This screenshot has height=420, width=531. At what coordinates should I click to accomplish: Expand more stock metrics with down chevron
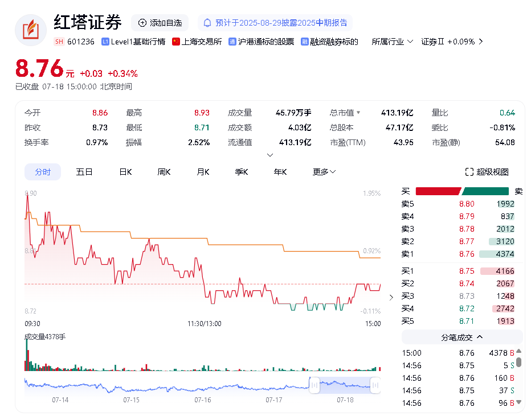click(x=270, y=155)
